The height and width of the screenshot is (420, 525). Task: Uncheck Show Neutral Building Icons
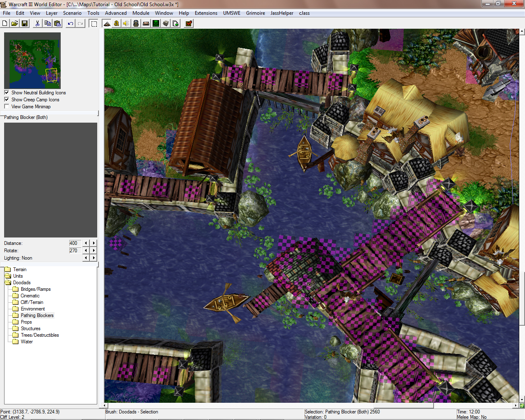[7, 93]
